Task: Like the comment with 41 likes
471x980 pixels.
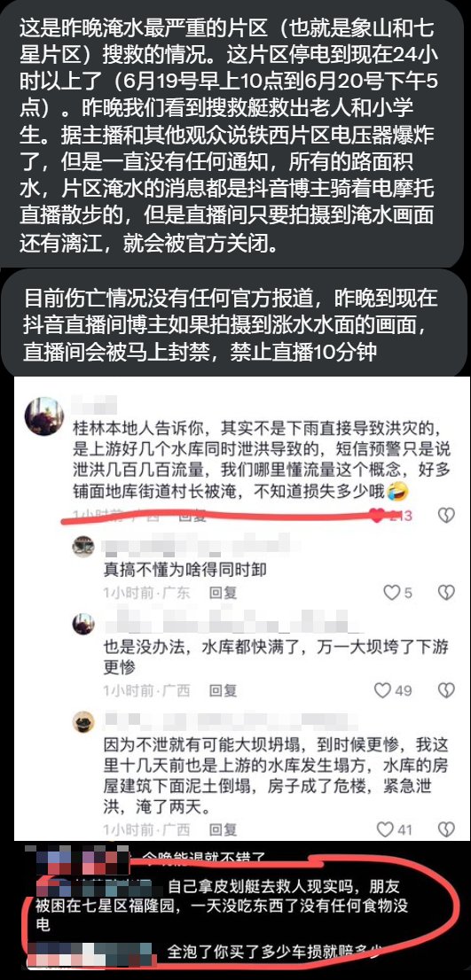Action: (385, 829)
